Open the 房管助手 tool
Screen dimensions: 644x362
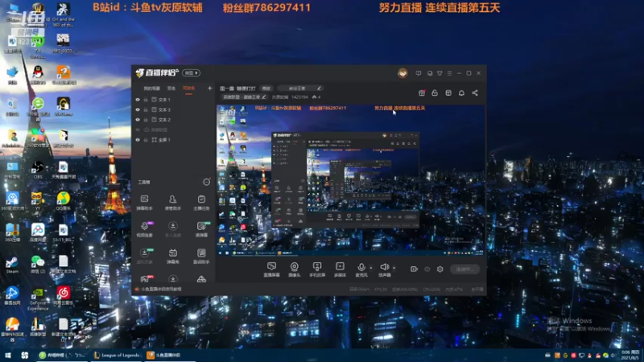(x=172, y=203)
